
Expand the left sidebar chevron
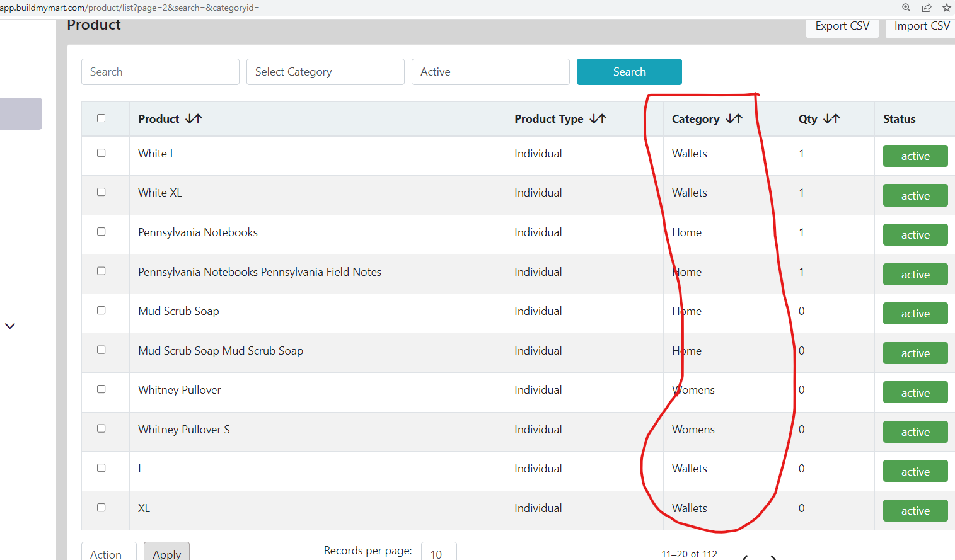(x=10, y=326)
